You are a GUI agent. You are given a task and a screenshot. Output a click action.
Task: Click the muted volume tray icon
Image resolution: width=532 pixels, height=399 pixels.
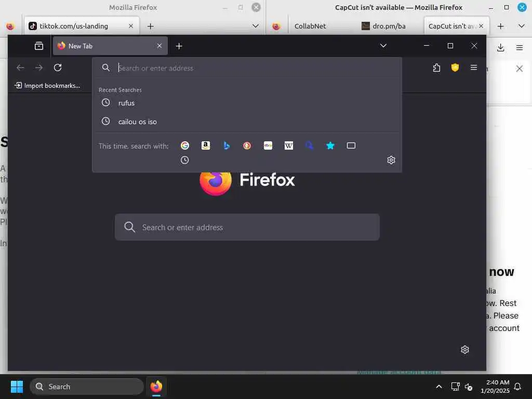click(469, 387)
